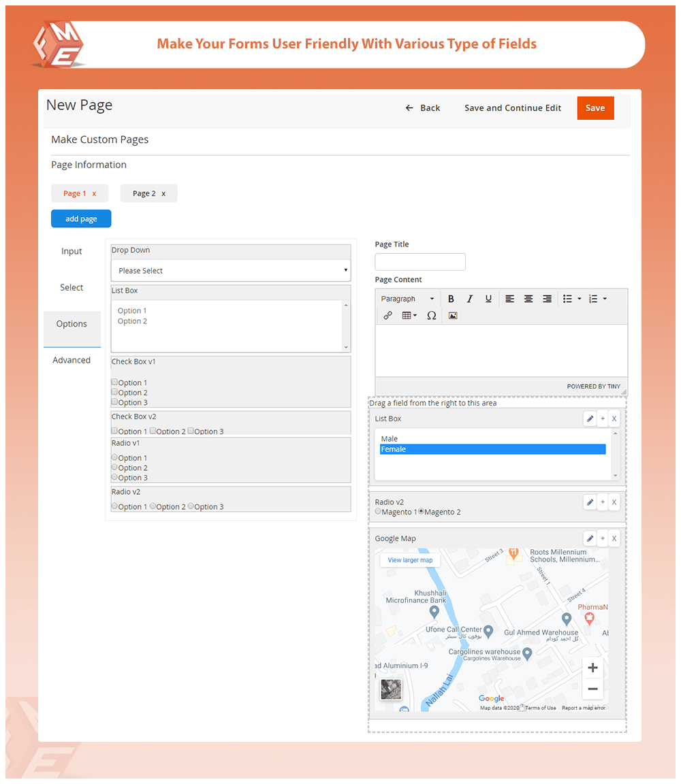Zoom in on the Google map
This screenshot has height=784, width=681.
click(x=592, y=668)
